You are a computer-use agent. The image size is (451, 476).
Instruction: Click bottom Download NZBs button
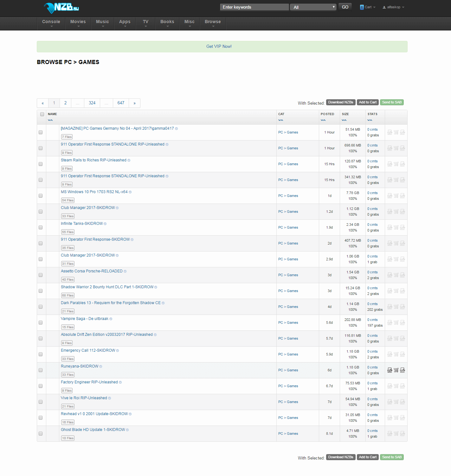[x=341, y=457]
